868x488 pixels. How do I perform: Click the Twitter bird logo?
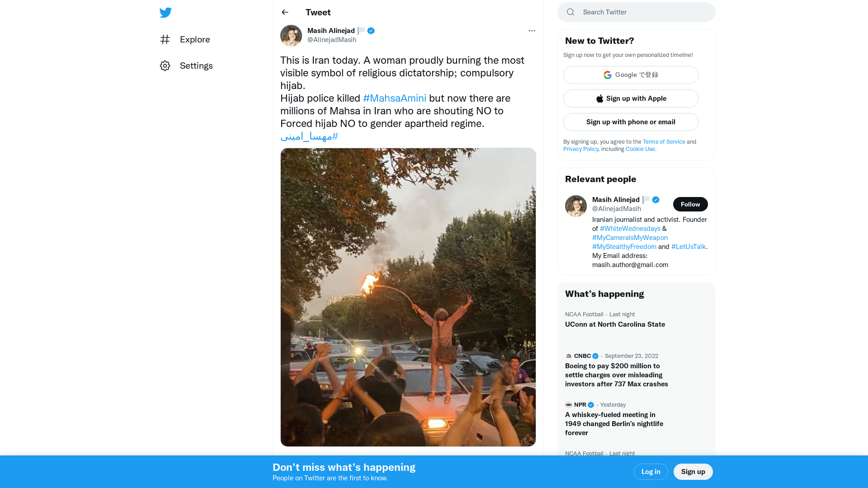165,12
